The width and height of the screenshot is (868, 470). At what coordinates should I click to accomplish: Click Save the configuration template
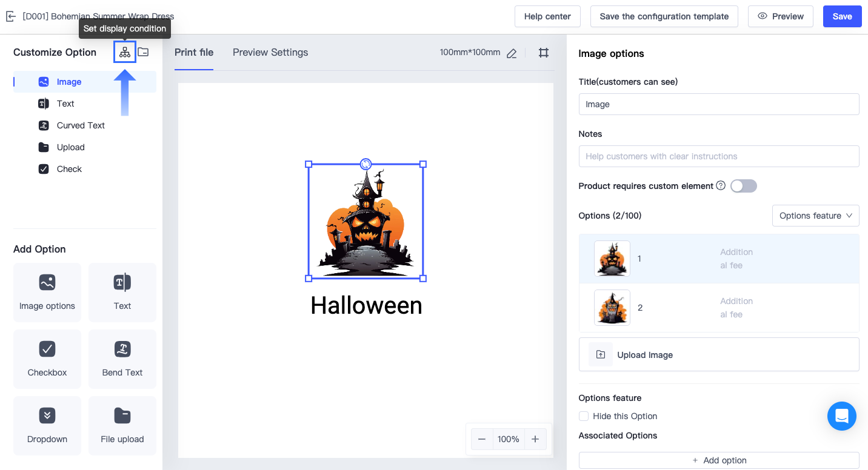click(664, 16)
